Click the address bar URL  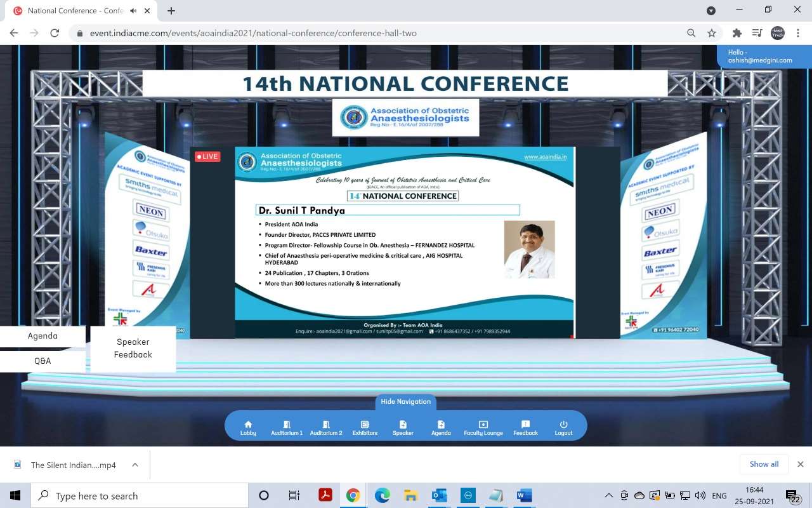pos(253,33)
